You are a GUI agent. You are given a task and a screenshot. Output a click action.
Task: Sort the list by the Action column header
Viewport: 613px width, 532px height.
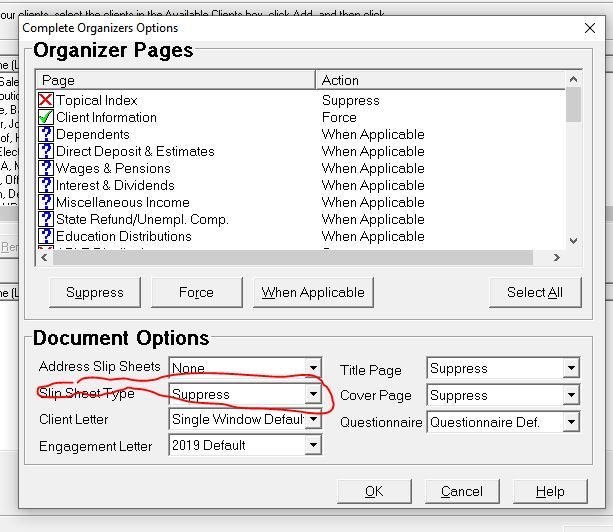[x=440, y=80]
